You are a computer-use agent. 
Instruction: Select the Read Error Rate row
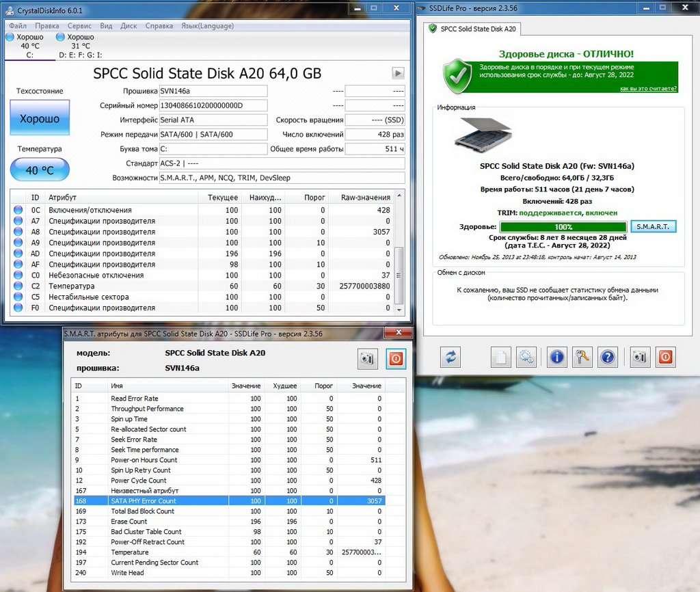pyautogui.click(x=230, y=399)
